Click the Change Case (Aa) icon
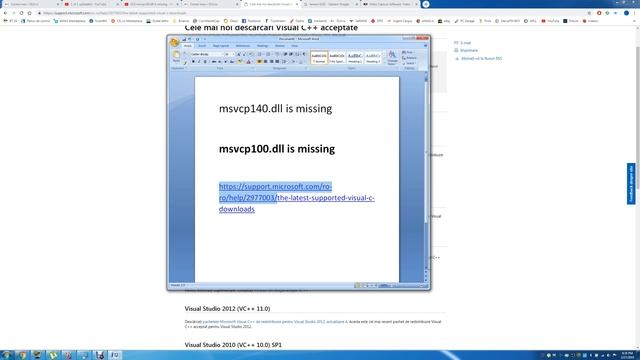This screenshot has width=640, height=360. 231,62
